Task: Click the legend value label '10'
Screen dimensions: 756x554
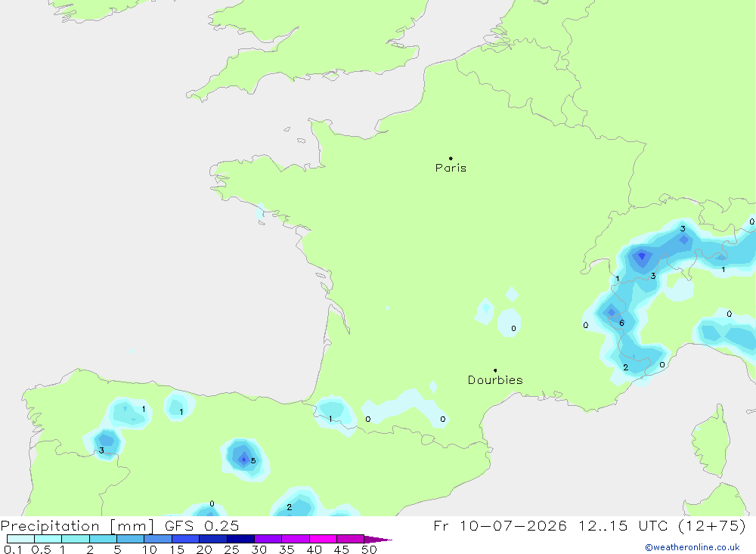Action: [150, 549]
